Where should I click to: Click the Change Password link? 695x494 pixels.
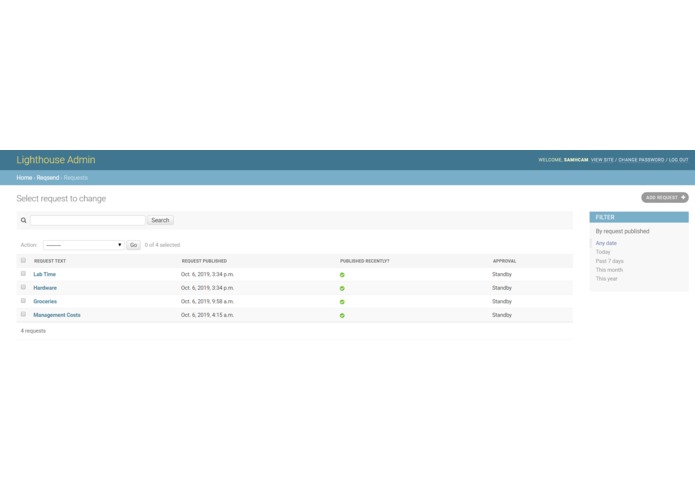pos(641,160)
